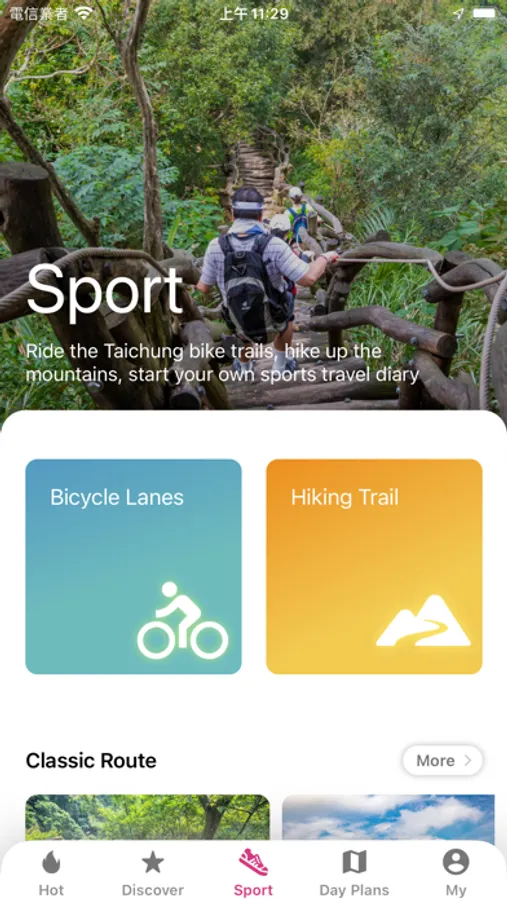Open the forest route thumbnail under Classic Route
The height and width of the screenshot is (900, 507).
(x=148, y=817)
